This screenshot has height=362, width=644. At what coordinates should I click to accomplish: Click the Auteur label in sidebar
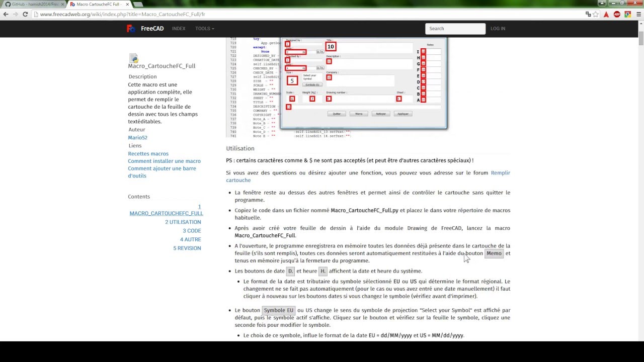coord(136,130)
